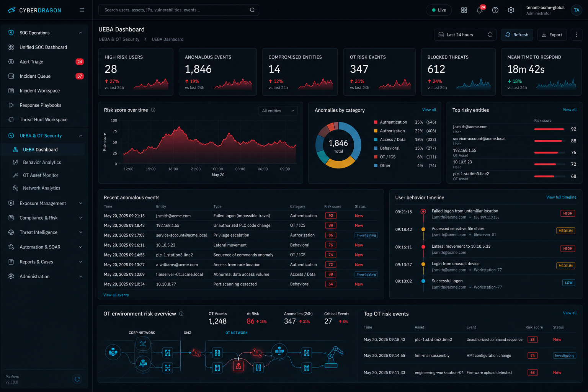Collapse the SOC Operations section
The height and width of the screenshot is (392, 588).
click(x=80, y=33)
